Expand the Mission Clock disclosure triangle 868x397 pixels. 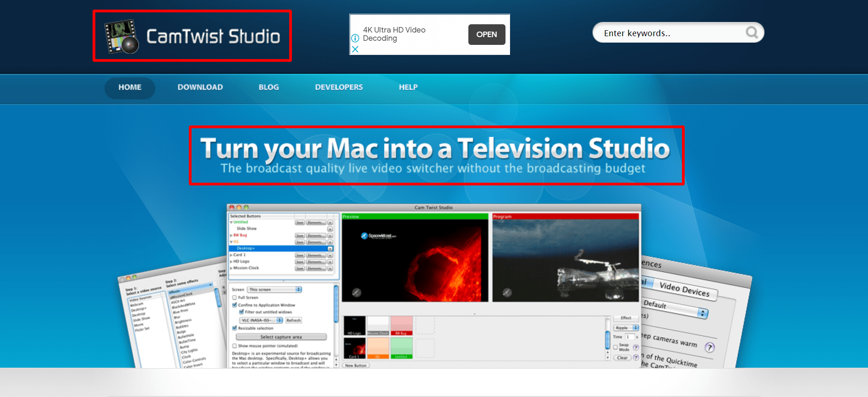click(231, 268)
